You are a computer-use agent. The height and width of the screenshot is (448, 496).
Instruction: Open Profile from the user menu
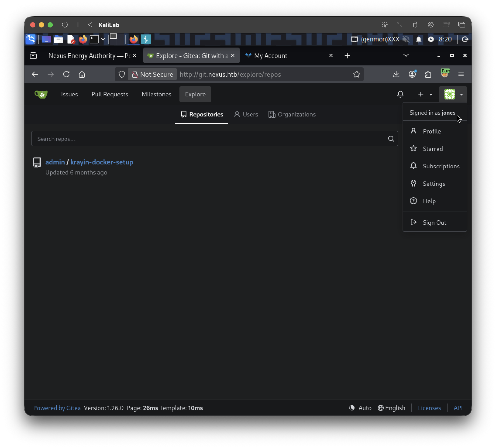[x=434, y=131]
